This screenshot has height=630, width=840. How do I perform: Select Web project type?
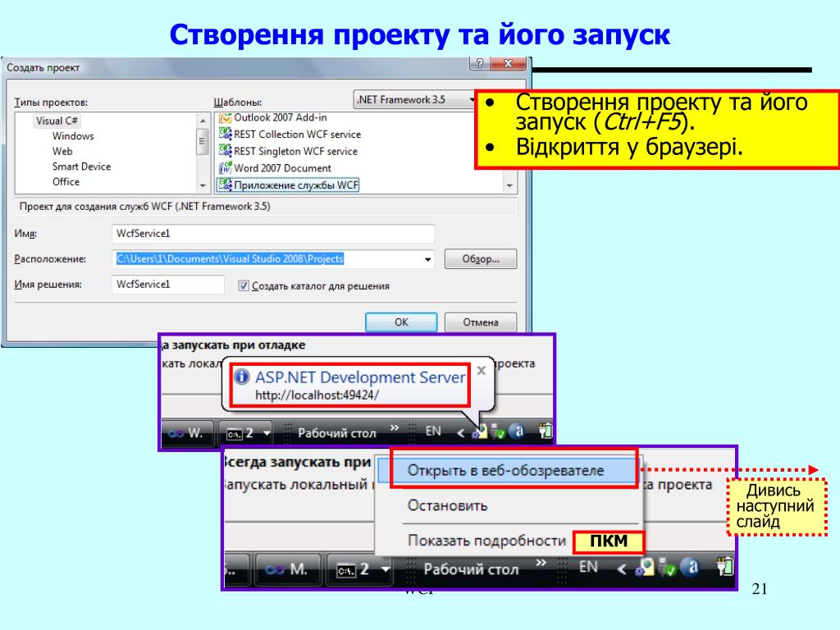click(x=62, y=151)
